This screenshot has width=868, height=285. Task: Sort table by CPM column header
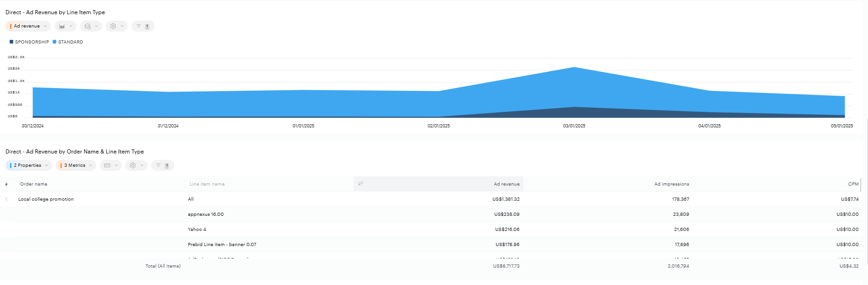point(853,184)
